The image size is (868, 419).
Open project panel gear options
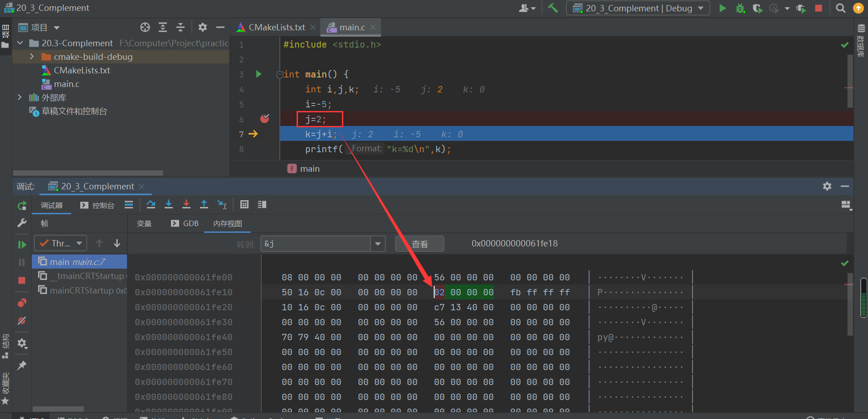tap(203, 28)
